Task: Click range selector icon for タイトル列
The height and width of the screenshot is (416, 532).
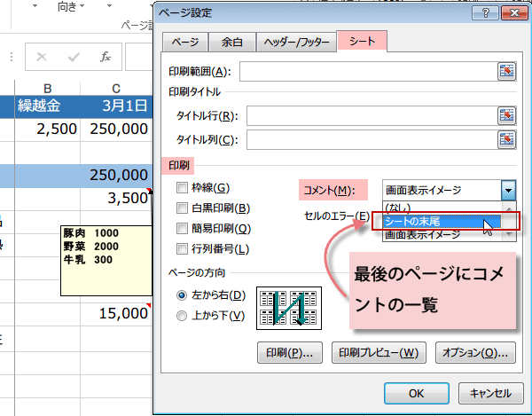Action: 506,139
